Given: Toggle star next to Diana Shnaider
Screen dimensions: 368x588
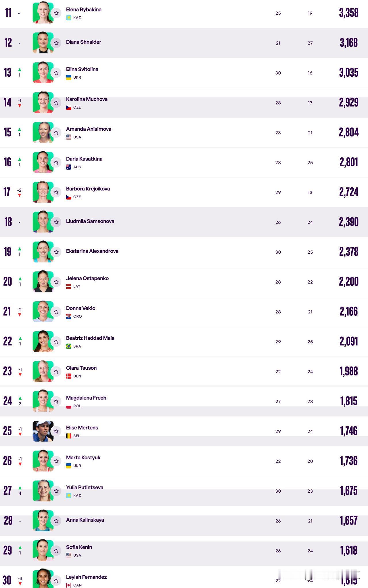Looking at the screenshot, I should click(56, 43).
